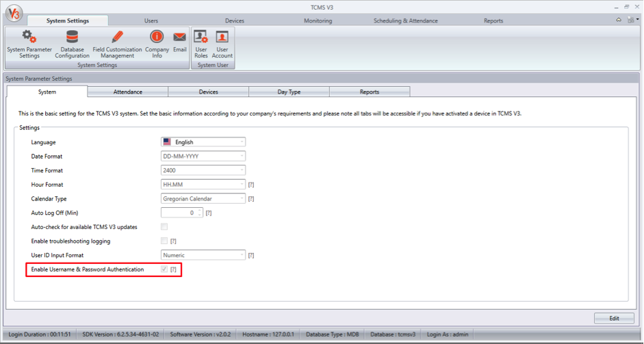Restore down the TCMS V3 window
The image size is (644, 344).
coord(626,7)
